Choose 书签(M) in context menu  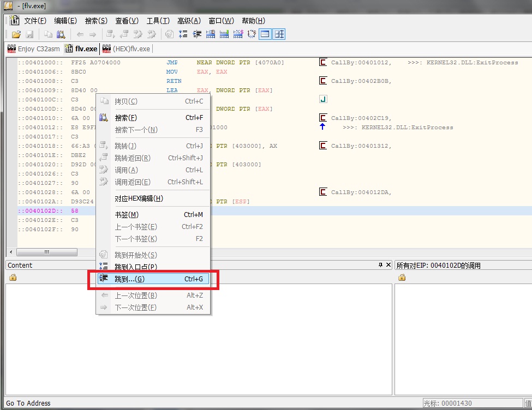154,215
